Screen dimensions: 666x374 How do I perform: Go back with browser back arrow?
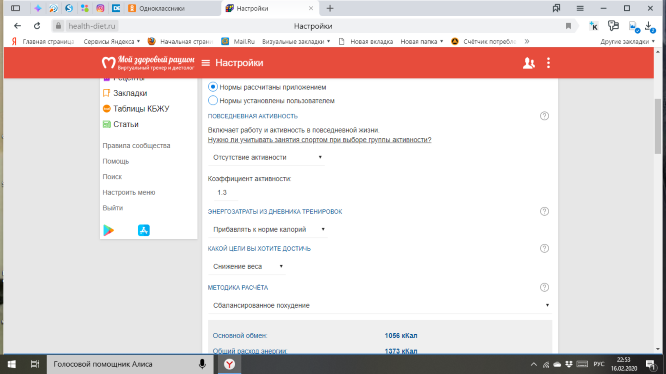[17, 26]
